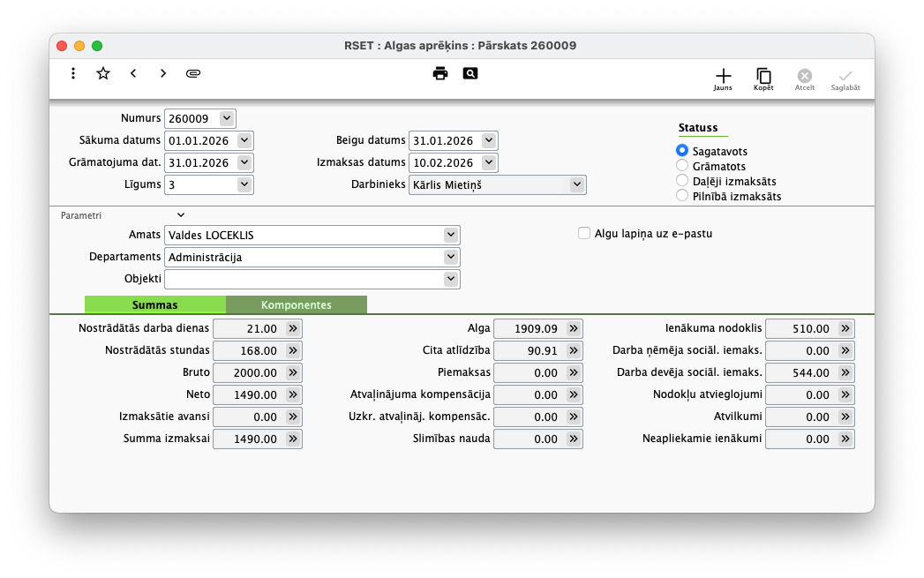Open the Darbinieks dropdown list
Screen dimensions: 924x578
click(x=576, y=184)
